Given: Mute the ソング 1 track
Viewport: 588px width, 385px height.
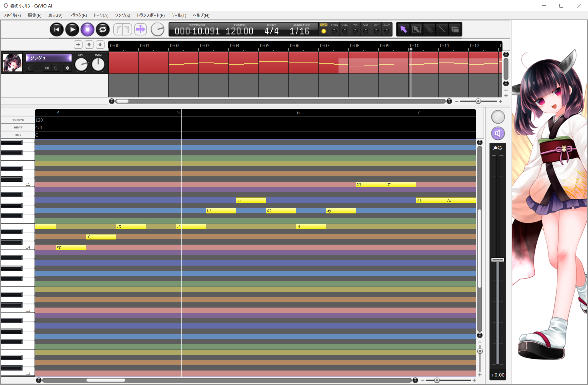Looking at the screenshot, I should click(47, 68).
